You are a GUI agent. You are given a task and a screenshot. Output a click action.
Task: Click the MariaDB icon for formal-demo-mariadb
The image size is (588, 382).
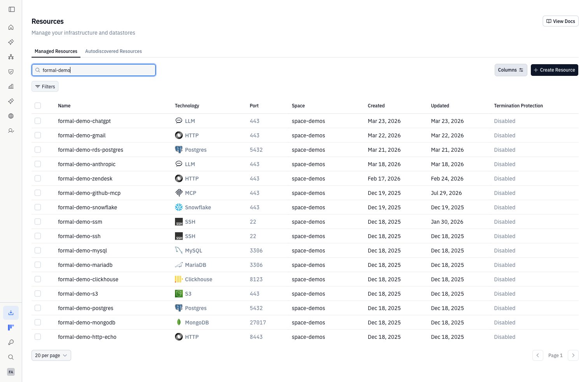(x=179, y=265)
